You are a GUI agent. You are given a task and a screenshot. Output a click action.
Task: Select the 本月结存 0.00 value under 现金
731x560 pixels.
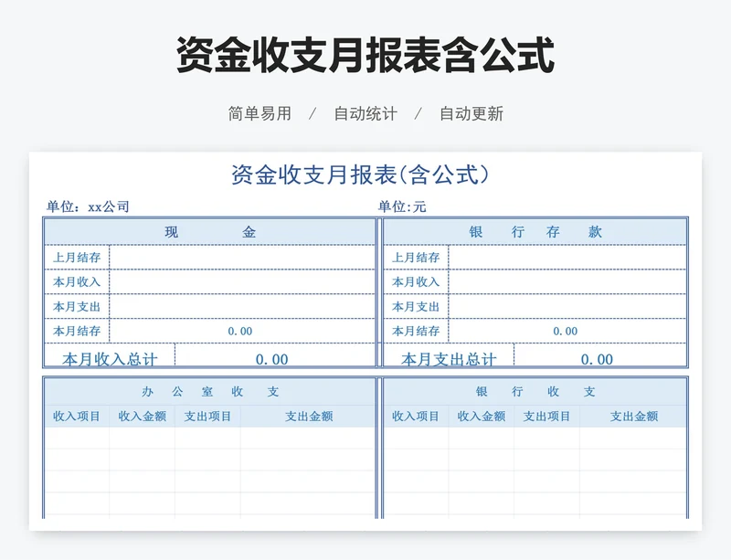[x=240, y=331]
